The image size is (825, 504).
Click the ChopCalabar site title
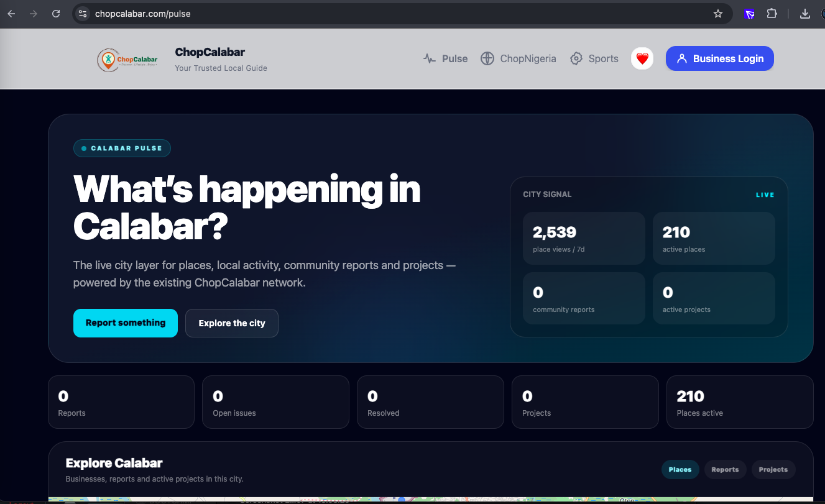210,52
